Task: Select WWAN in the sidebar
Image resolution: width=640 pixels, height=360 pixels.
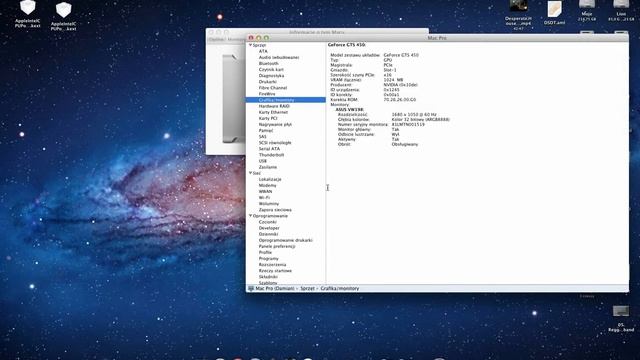Action: coord(265,191)
